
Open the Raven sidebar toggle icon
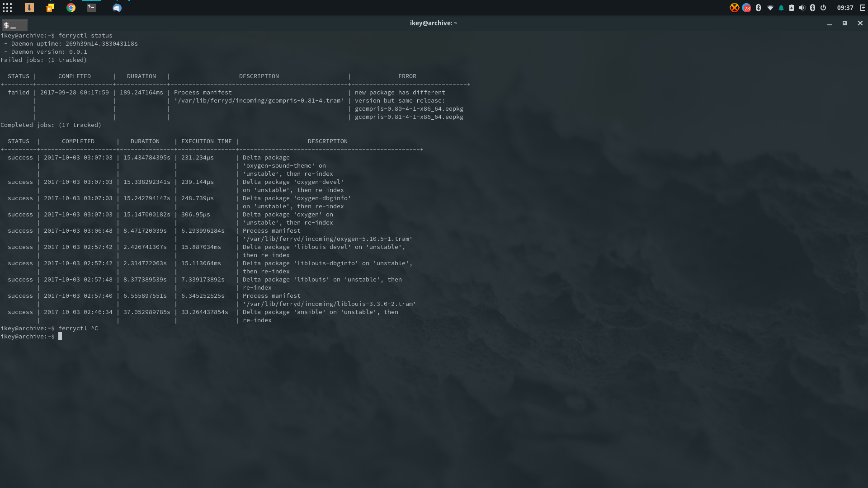pos(862,8)
